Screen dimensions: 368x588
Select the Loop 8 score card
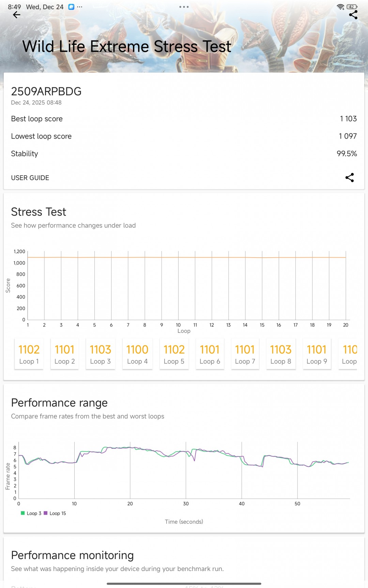[281, 354]
